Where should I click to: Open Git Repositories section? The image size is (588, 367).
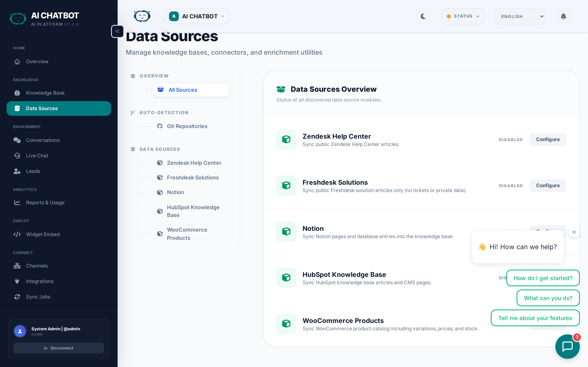pos(187,126)
